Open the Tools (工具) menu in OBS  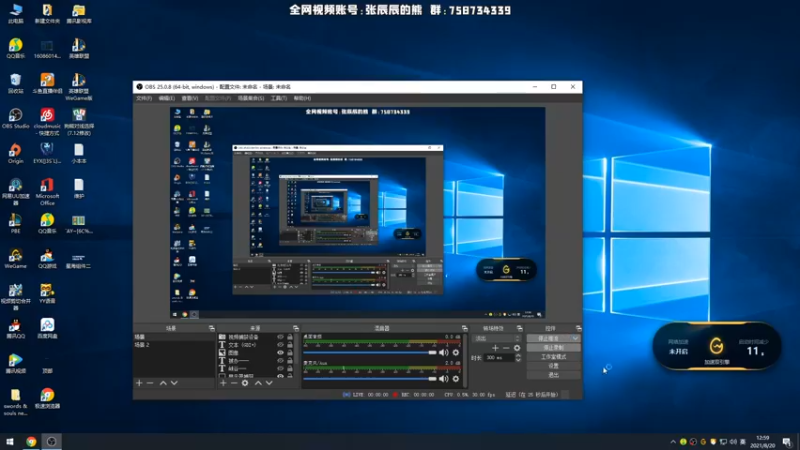(279, 98)
